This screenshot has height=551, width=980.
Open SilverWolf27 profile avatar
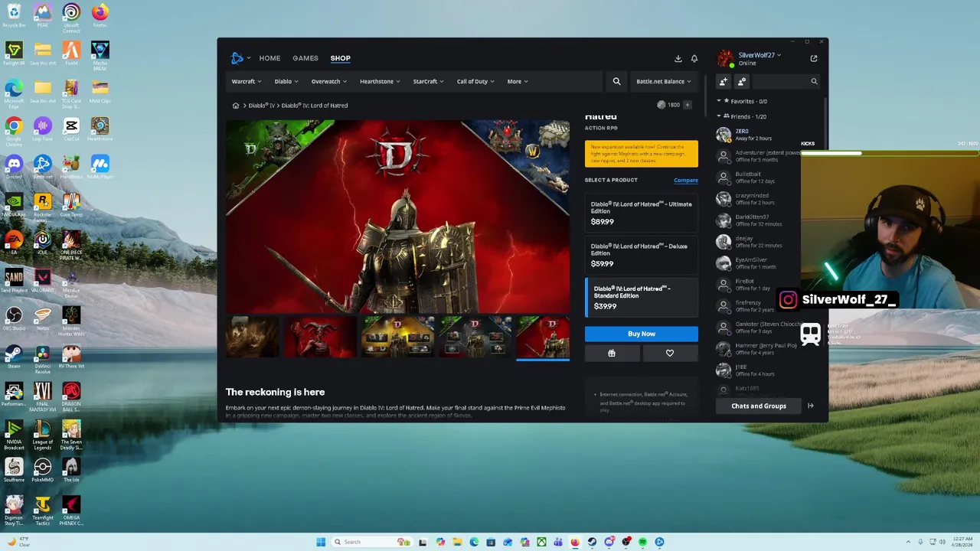pos(724,59)
